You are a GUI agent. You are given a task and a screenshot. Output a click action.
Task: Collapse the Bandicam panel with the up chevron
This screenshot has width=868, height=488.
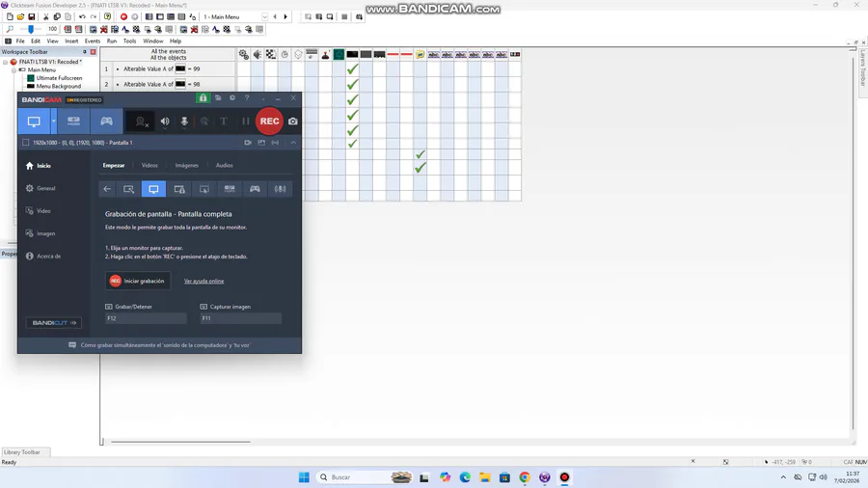293,143
